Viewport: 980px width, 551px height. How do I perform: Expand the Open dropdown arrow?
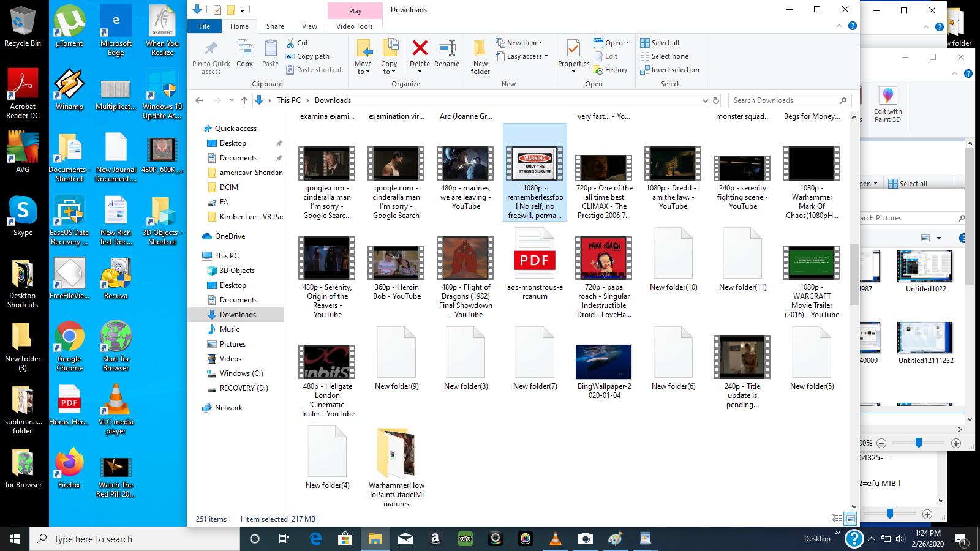pyautogui.click(x=627, y=43)
